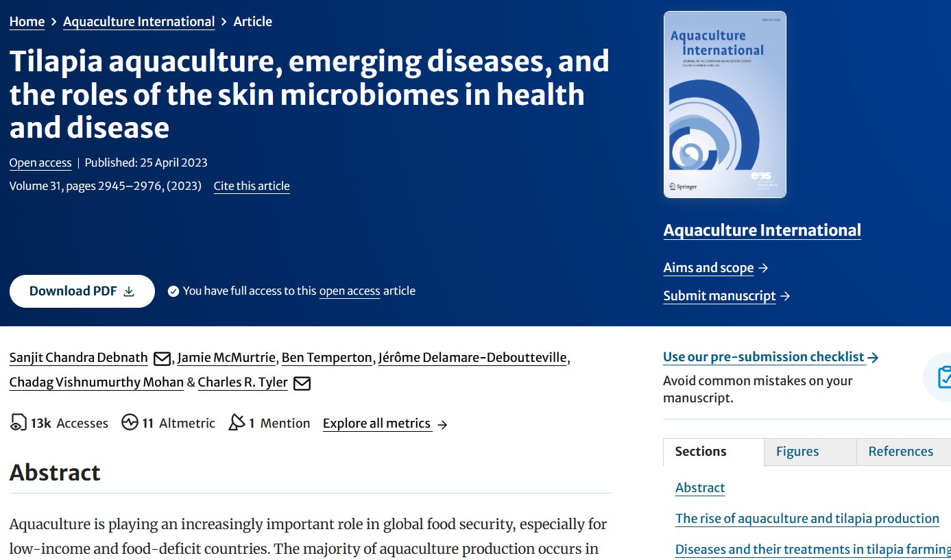Click the download arrow icon on the PDF button
This screenshot has width=951, height=560.
(129, 291)
